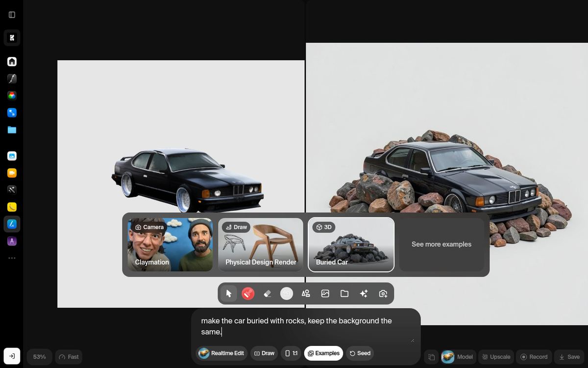Select the Eraser tool
This screenshot has height=368, width=588.
point(267,293)
